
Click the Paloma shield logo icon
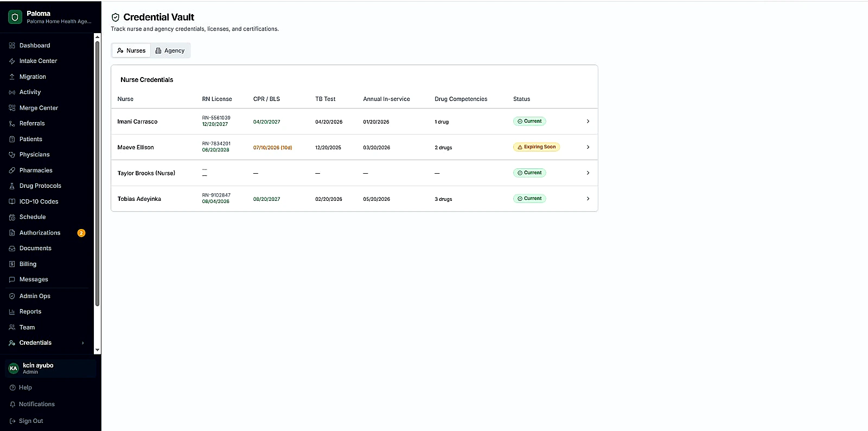(x=15, y=17)
